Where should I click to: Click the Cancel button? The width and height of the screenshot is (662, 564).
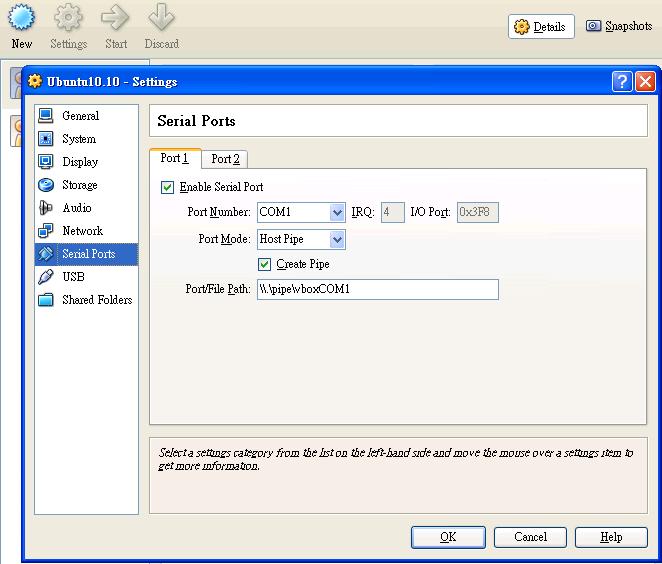click(530, 537)
